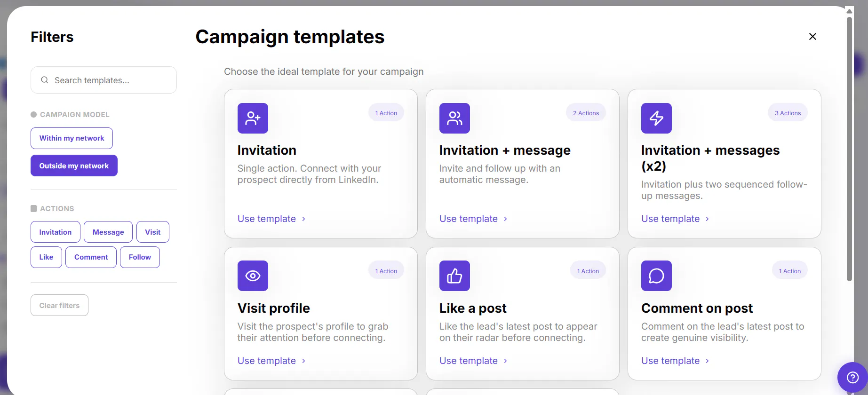This screenshot has height=395, width=868.
Task: Click the 1 Action badge on Invitation card
Action: (386, 113)
